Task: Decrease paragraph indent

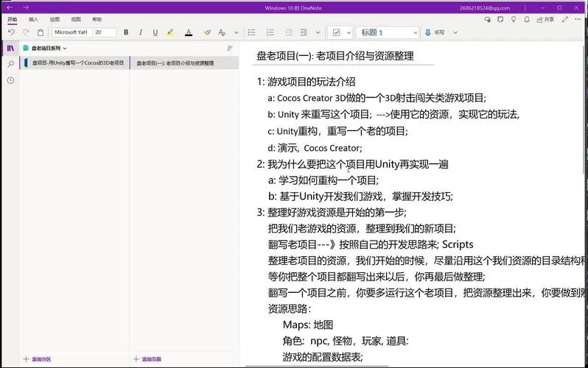Action: [288, 32]
